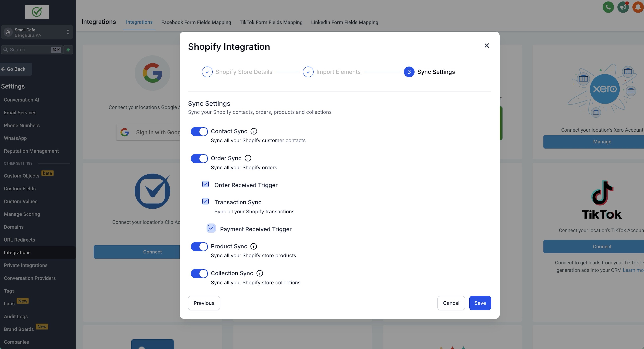Screen dimensions: 644x349
Task: Open LinkedIn Form Fields Mapping tab
Action: (x=345, y=22)
